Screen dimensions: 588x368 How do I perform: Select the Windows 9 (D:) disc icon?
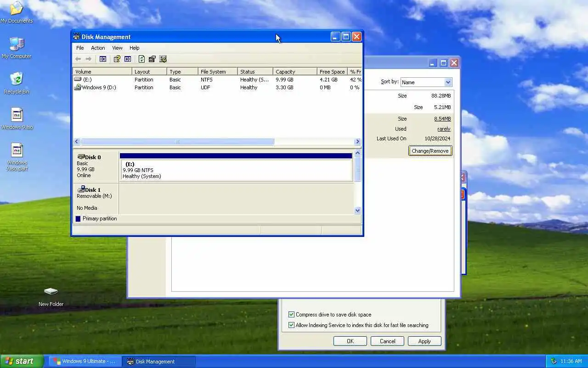[78, 87]
